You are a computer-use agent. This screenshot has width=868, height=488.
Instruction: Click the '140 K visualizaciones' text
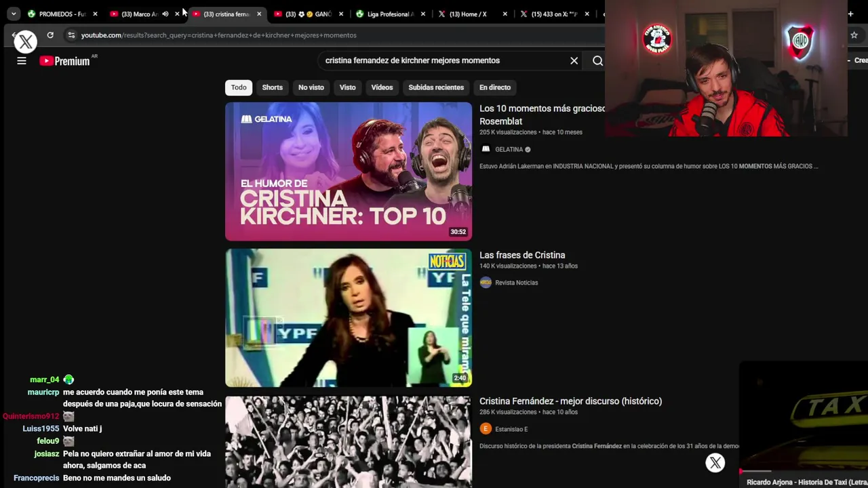[x=508, y=266]
